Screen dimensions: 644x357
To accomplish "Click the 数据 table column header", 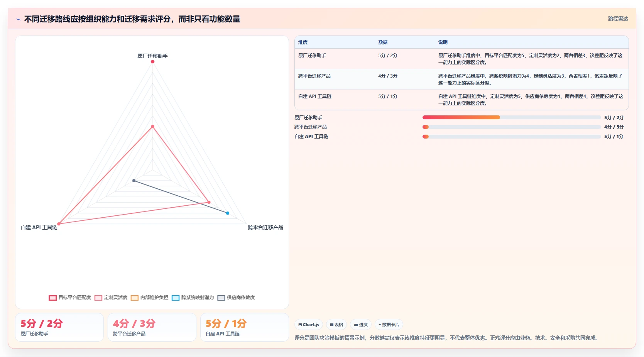I will pos(383,42).
